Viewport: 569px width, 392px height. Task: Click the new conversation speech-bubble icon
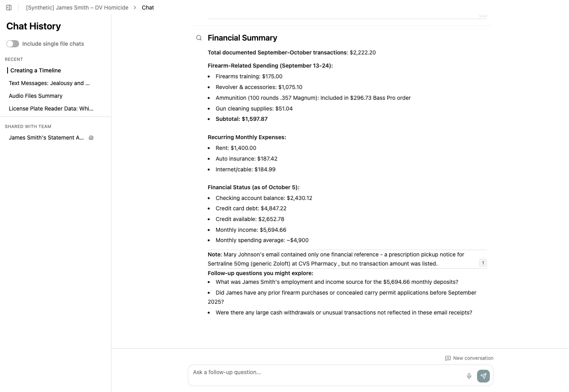coord(448,358)
